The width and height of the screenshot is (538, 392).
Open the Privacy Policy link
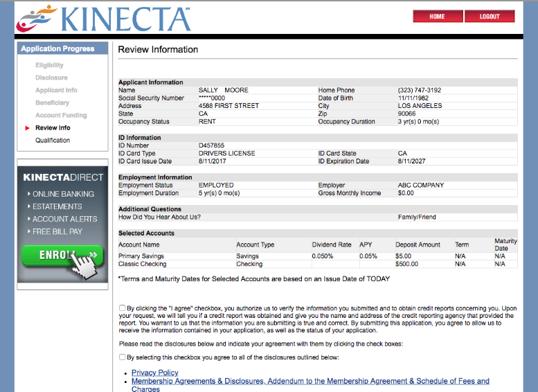(154, 373)
